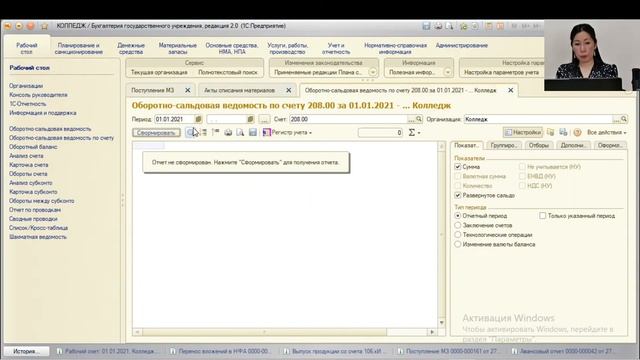The width and height of the screenshot is (640, 360).
Task: Select Заключение счетов radio button
Action: click(x=458, y=225)
